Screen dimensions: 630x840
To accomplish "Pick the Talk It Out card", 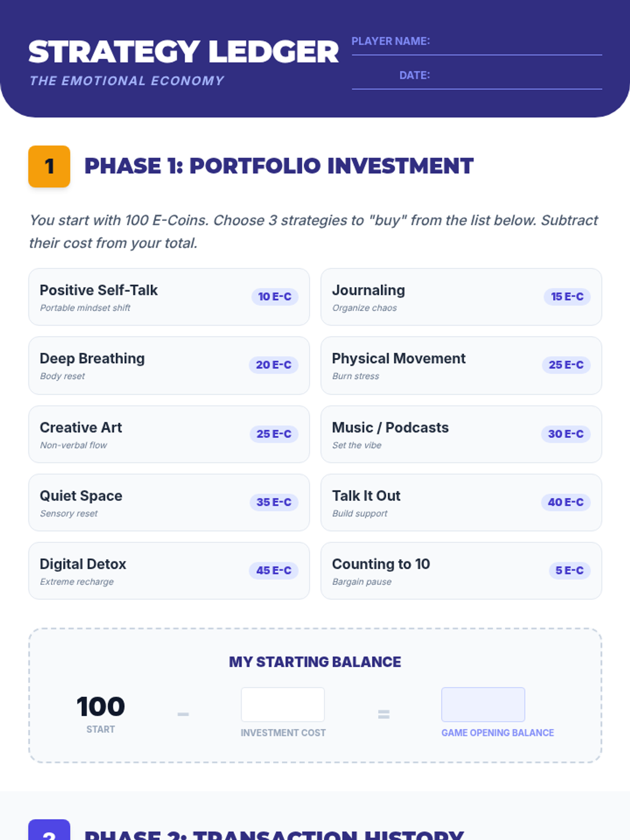I will pos(461,502).
